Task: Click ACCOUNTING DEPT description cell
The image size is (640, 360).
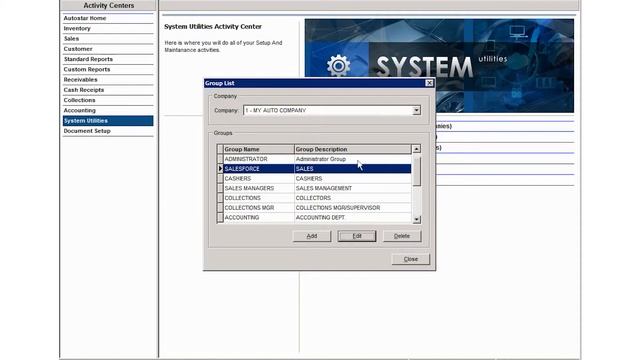Action: click(353, 218)
